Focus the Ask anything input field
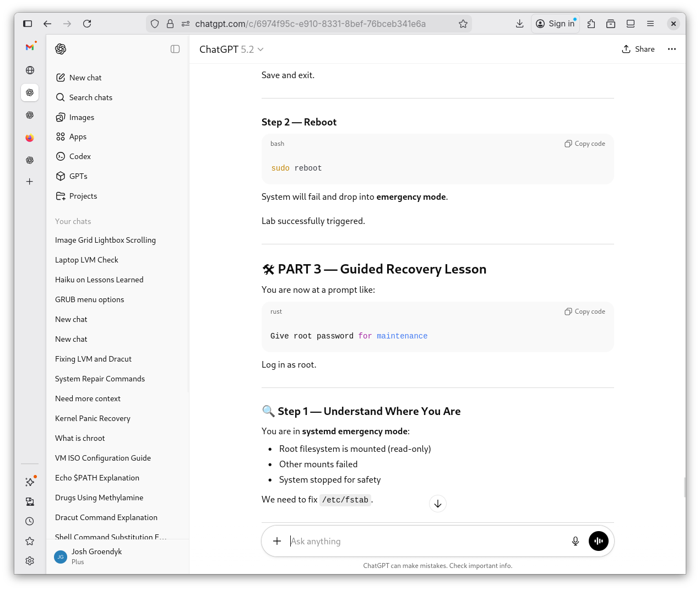This screenshot has height=590, width=700. [x=424, y=541]
